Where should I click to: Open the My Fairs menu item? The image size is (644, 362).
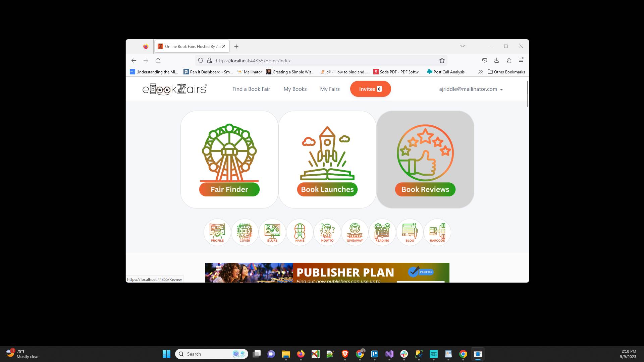[330, 89]
